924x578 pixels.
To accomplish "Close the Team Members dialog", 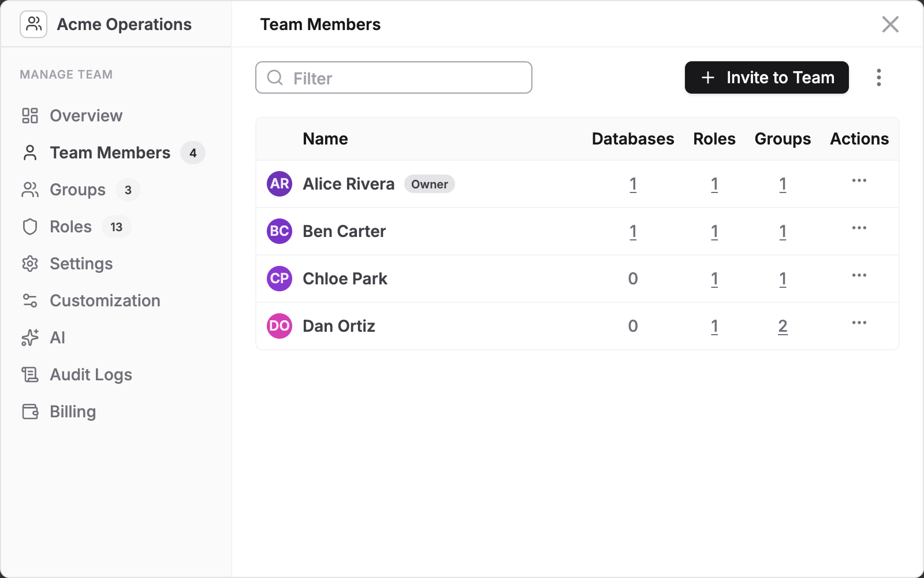I will (x=891, y=24).
